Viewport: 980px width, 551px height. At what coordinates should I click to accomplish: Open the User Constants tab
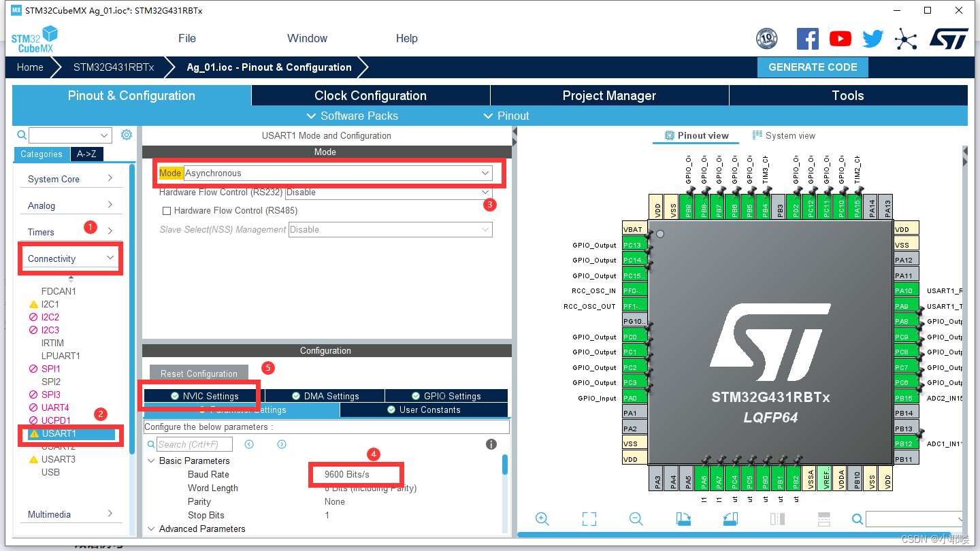click(x=423, y=410)
